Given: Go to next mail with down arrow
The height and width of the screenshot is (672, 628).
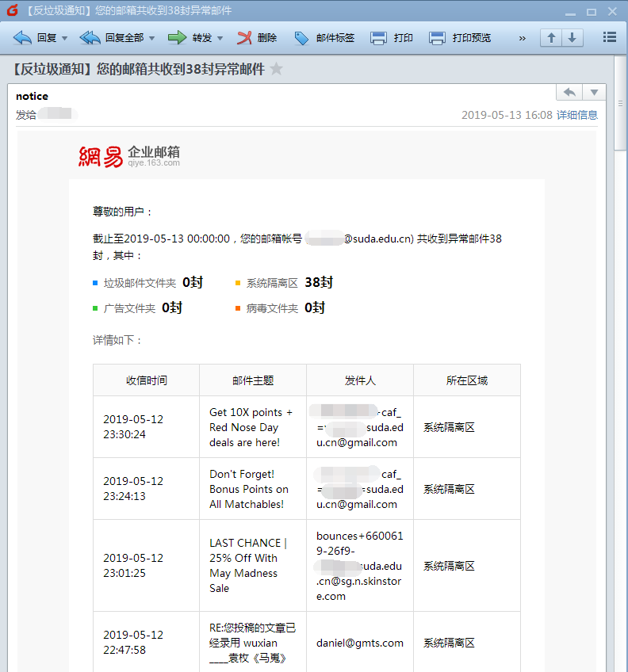Looking at the screenshot, I should (x=571, y=38).
